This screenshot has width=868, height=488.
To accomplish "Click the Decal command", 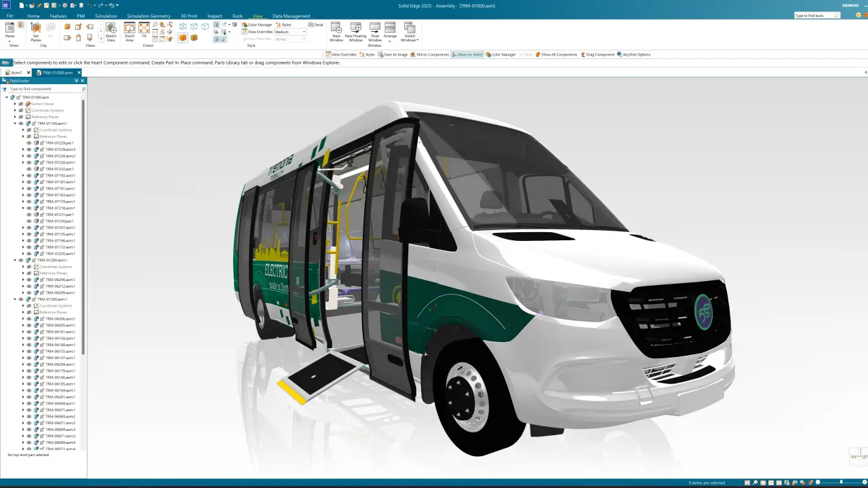I will tap(316, 24).
